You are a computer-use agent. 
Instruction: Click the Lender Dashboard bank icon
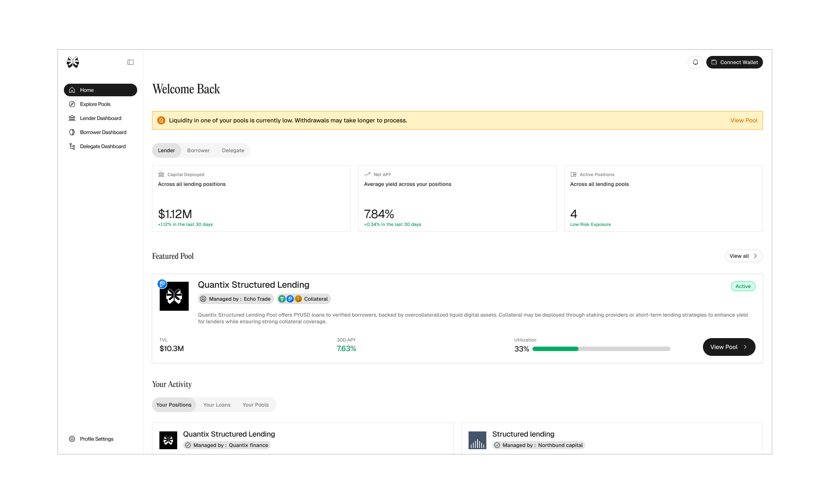[72, 118]
